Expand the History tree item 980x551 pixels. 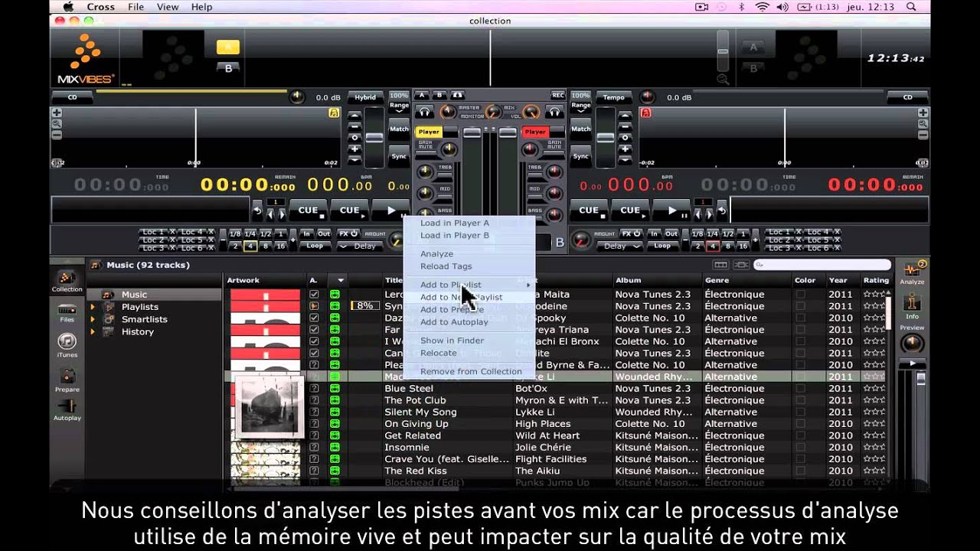tap(93, 331)
